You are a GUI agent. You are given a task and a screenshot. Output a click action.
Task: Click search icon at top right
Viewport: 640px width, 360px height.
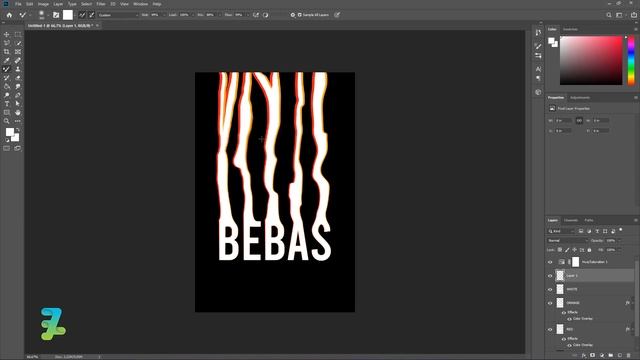(609, 15)
